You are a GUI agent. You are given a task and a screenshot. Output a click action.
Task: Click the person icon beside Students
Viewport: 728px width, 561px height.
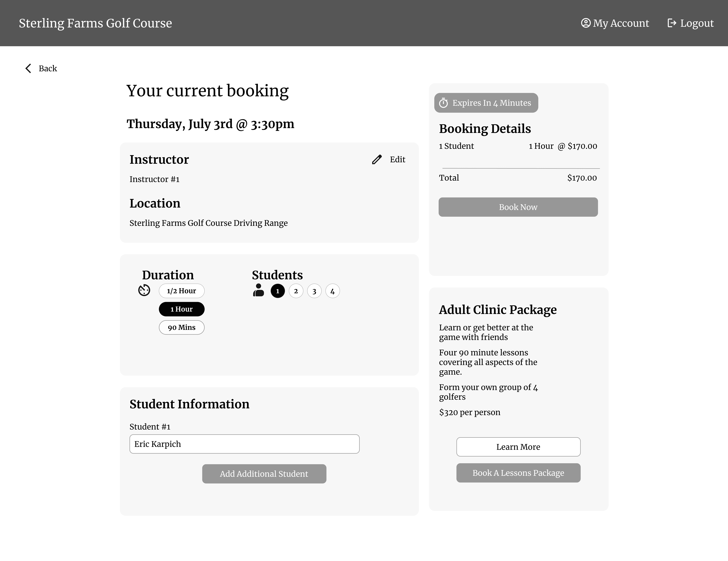[x=259, y=290]
